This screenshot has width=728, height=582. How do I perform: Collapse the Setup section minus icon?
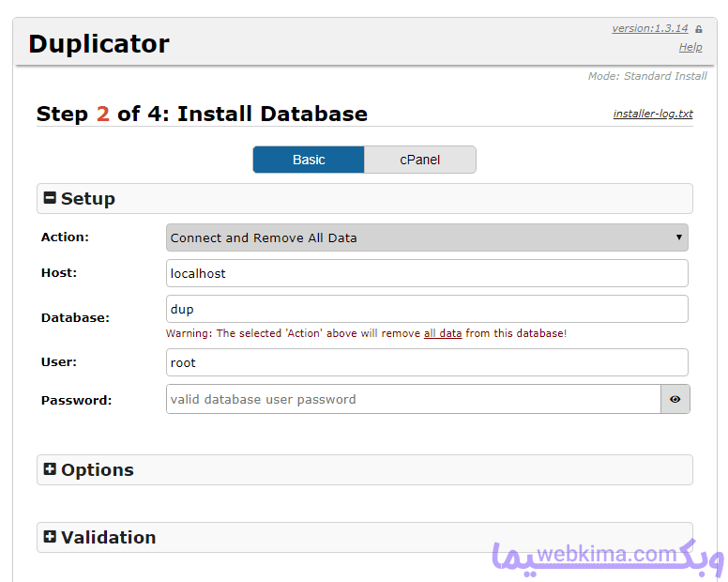tap(50, 198)
